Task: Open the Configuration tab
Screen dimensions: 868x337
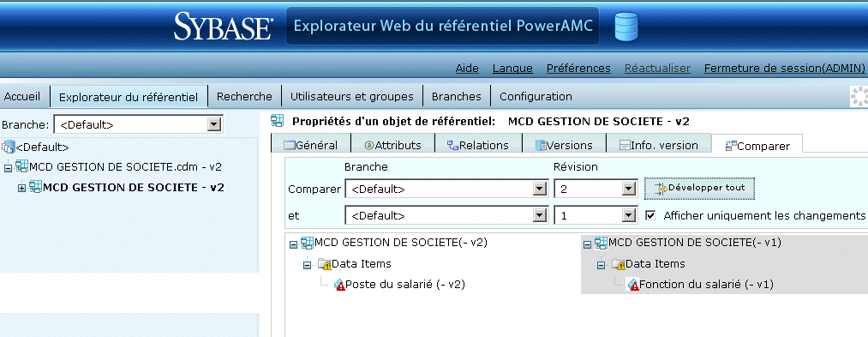Action: (x=536, y=96)
